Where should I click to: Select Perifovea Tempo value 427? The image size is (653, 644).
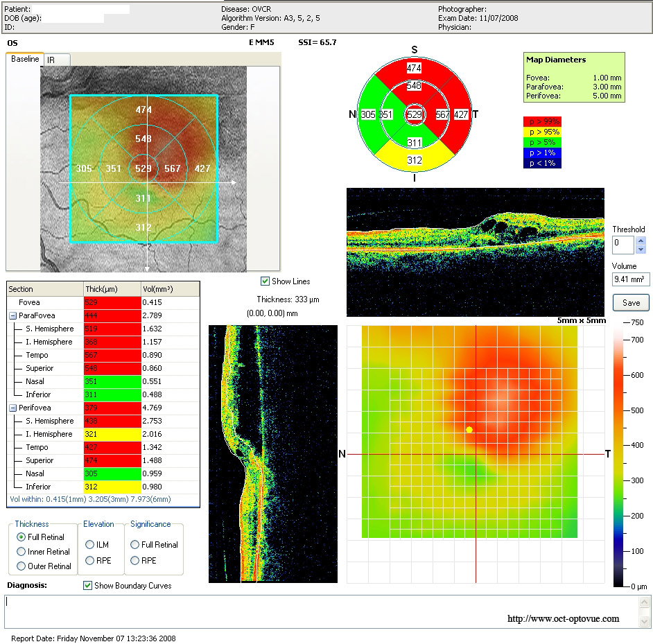pyautogui.click(x=112, y=447)
